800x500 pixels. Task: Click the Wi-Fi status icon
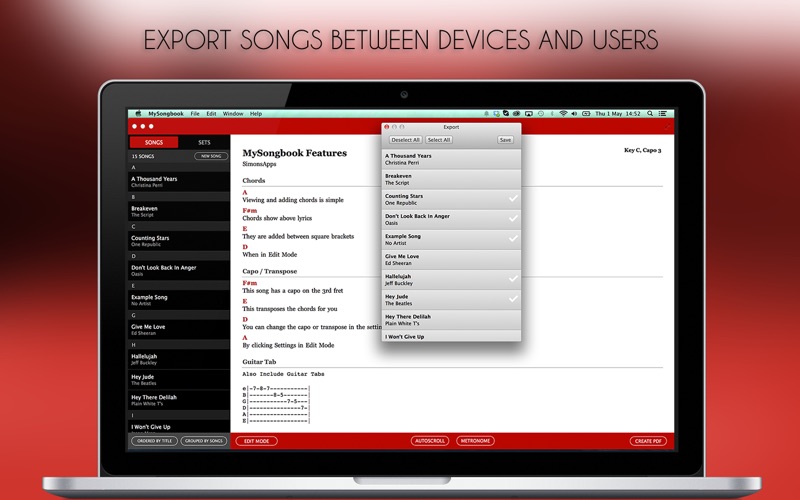[563, 114]
